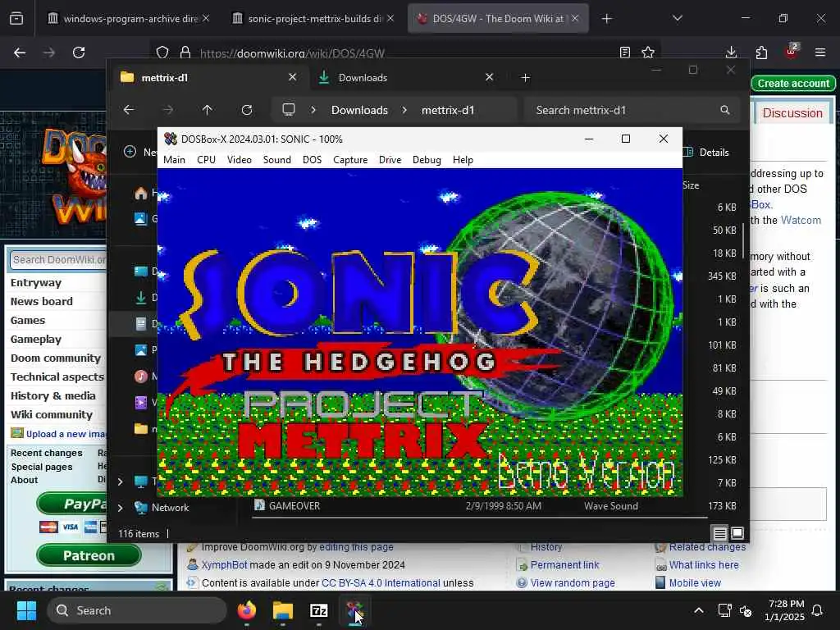840x630 pixels.
Task: Switch Explorer to large thumbnails view
Action: [737, 533]
